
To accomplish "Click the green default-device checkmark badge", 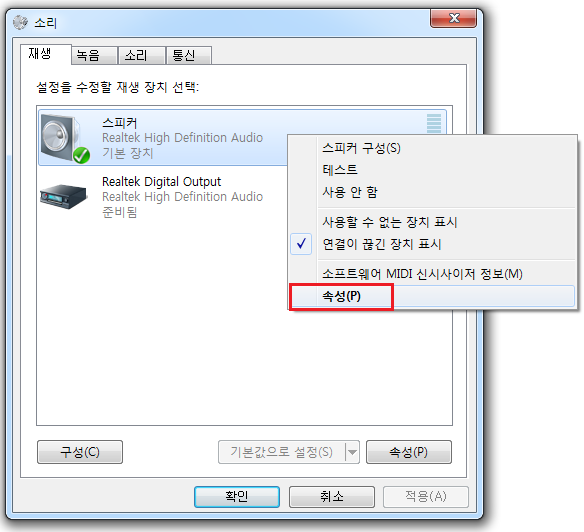I will pos(81,155).
